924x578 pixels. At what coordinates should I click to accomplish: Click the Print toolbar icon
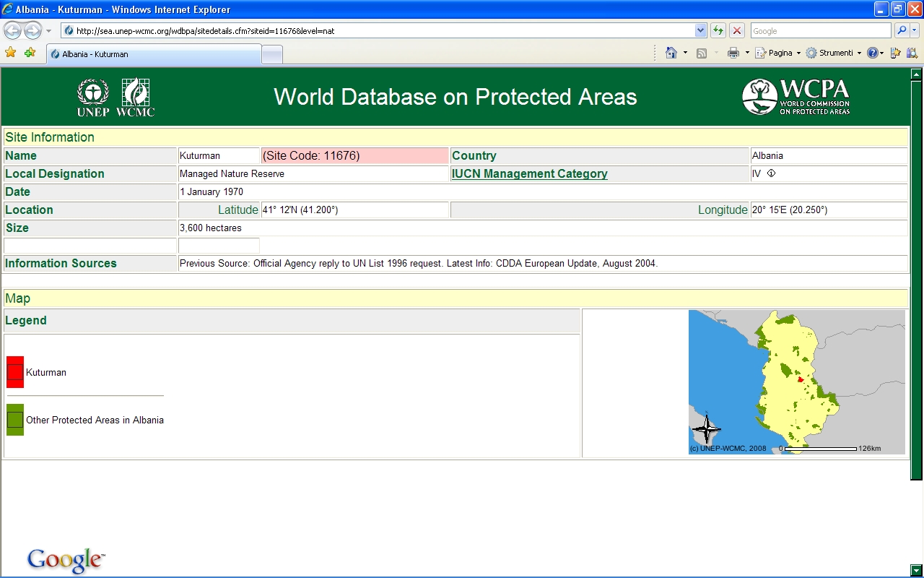pyautogui.click(x=733, y=53)
